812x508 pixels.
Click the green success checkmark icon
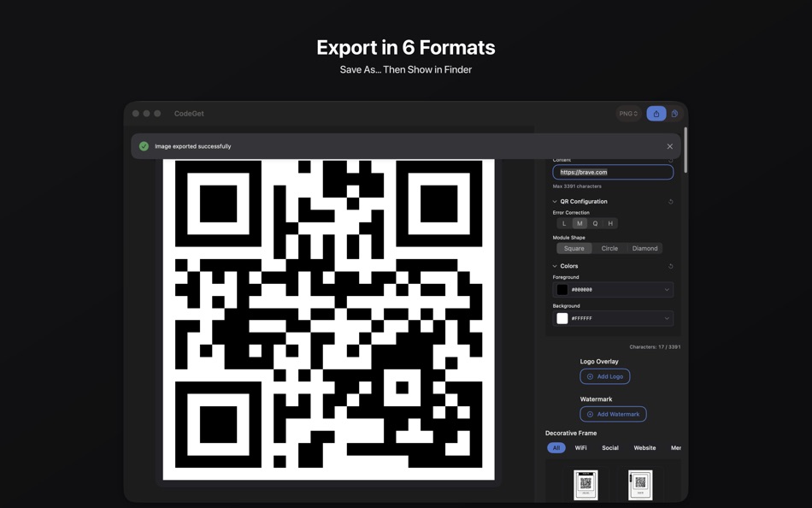tap(144, 146)
